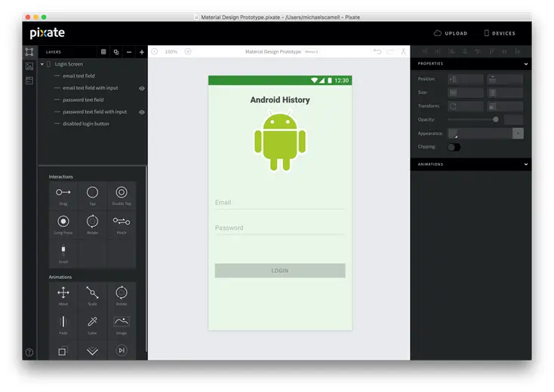Collapse the Animations panel section

(x=526, y=164)
